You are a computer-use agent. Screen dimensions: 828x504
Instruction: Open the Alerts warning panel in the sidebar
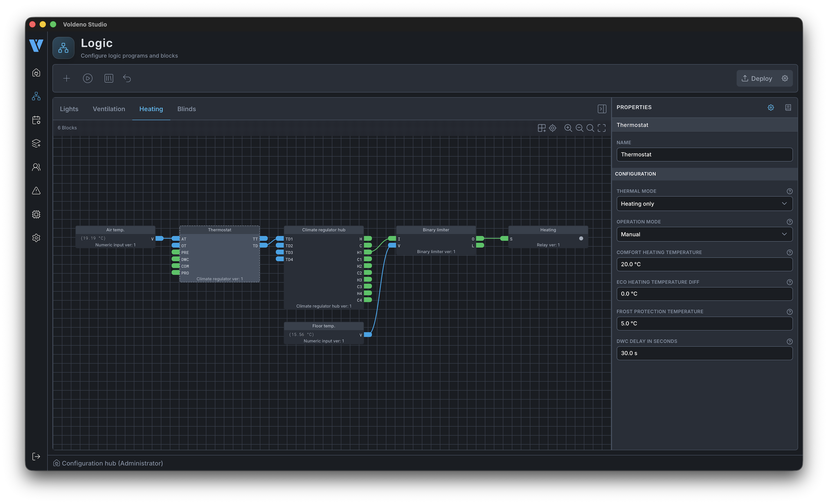click(x=36, y=190)
